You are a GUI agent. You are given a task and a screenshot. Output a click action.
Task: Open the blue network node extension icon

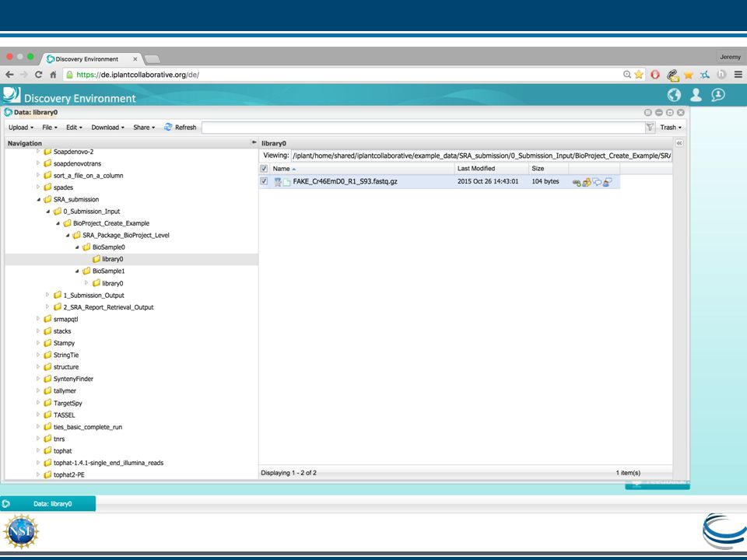[x=705, y=75]
